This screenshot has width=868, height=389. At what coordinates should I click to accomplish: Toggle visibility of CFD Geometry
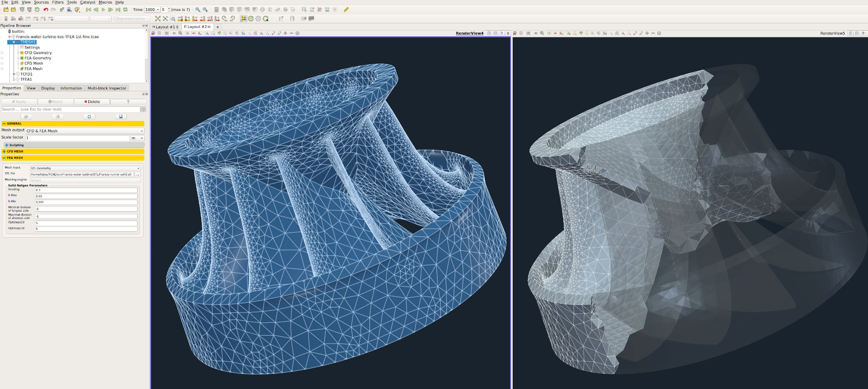pyautogui.click(x=2, y=53)
